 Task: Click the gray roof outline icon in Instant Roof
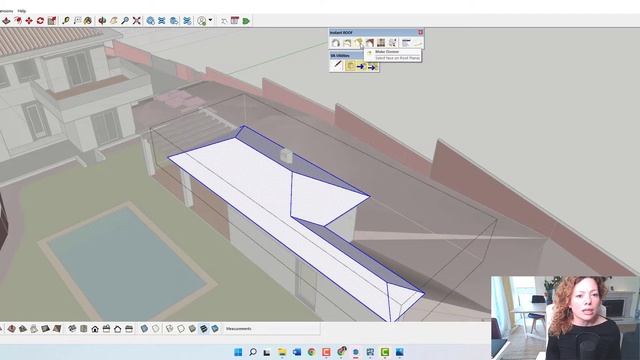point(336,42)
